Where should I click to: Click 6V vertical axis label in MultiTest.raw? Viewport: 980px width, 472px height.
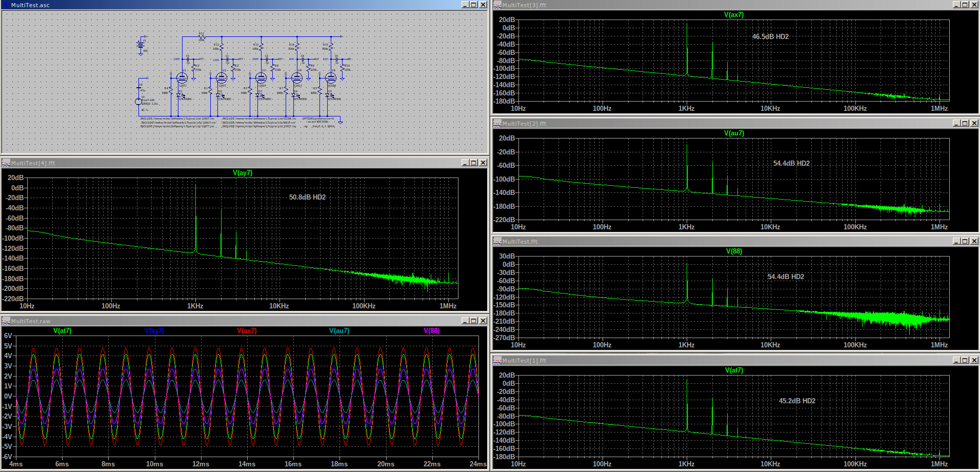click(8, 336)
